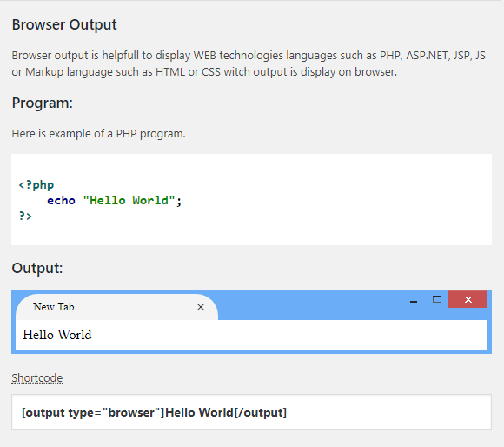This screenshot has width=504, height=447.
Task: Click the <?php opening tag in code
Action: [x=36, y=185]
